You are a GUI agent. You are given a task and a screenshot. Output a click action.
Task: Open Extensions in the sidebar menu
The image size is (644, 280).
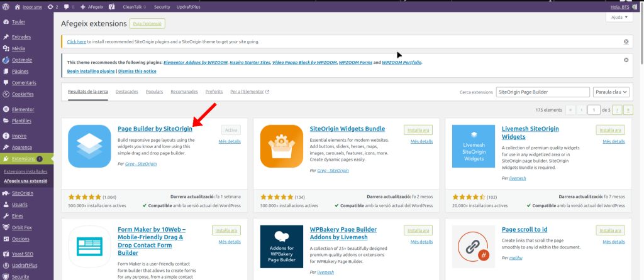point(25,159)
